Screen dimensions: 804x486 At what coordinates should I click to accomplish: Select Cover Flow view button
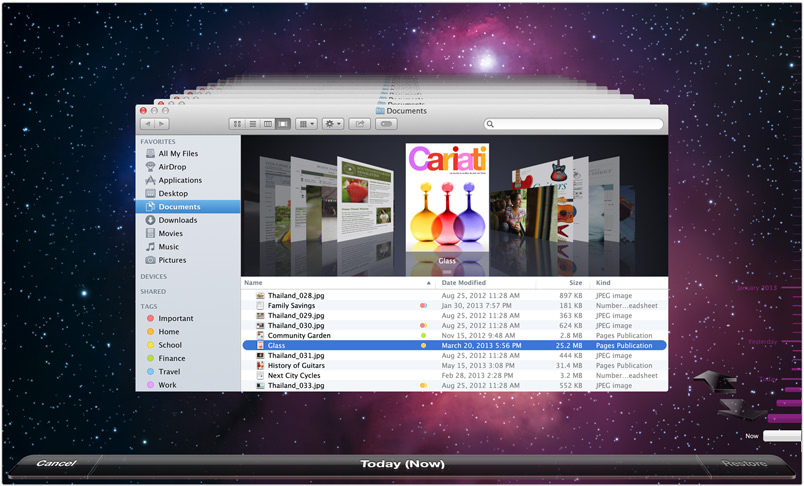(x=283, y=124)
